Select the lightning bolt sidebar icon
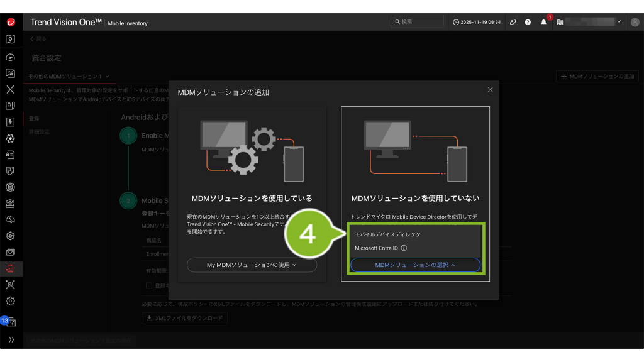This screenshot has width=644, height=362. [x=10, y=122]
